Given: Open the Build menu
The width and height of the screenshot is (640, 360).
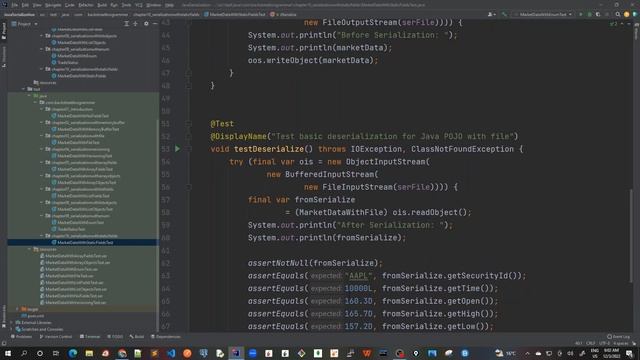Looking at the screenshot, I should point(102,5).
